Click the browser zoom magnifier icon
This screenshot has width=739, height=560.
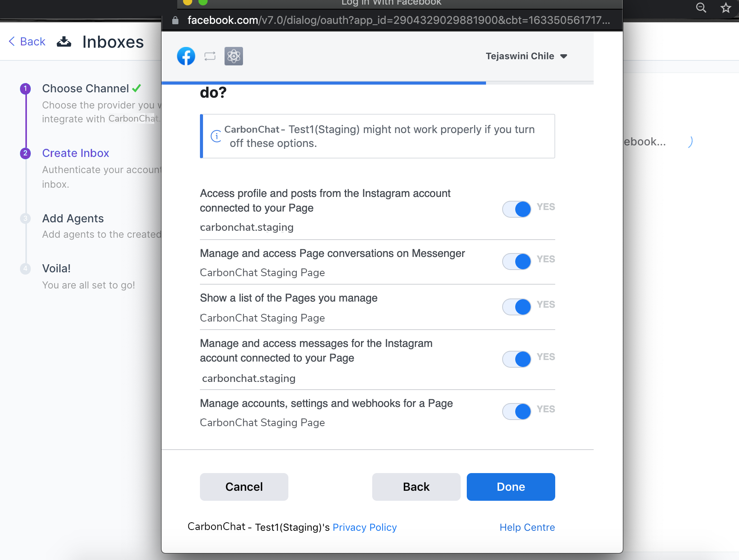[x=701, y=7]
